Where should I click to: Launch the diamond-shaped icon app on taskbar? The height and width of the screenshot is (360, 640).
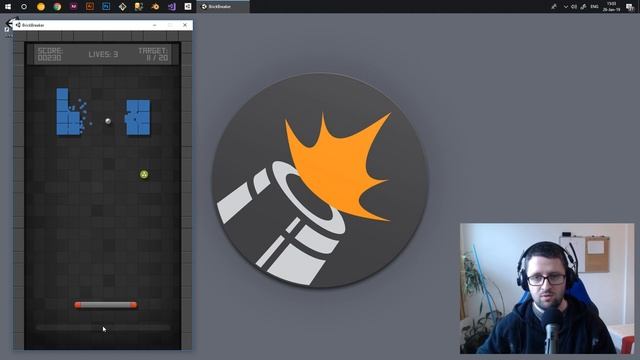tap(122, 7)
